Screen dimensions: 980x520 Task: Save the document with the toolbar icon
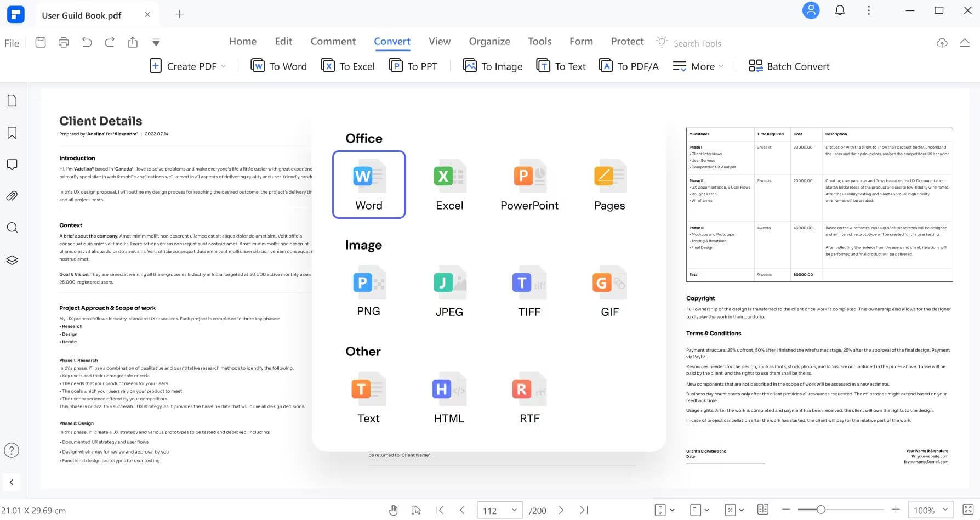pyautogui.click(x=41, y=42)
